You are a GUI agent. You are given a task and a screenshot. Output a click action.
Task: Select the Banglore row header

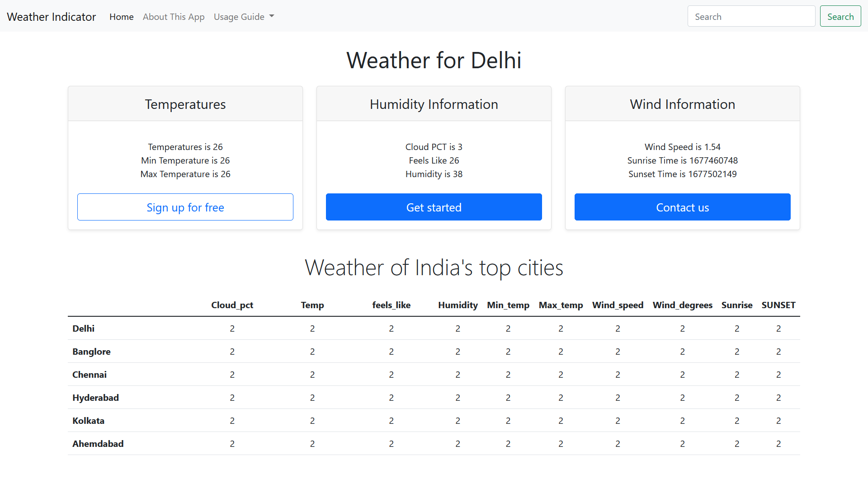(91, 352)
